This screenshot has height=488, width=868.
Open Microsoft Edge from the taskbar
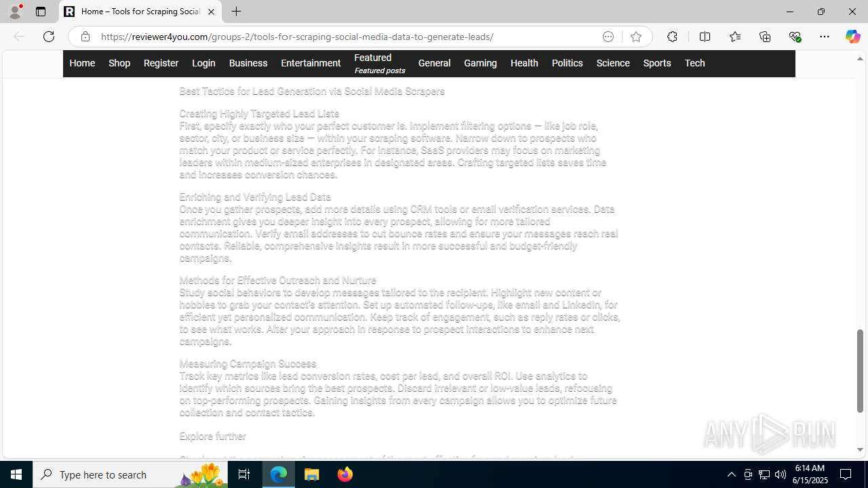279,474
